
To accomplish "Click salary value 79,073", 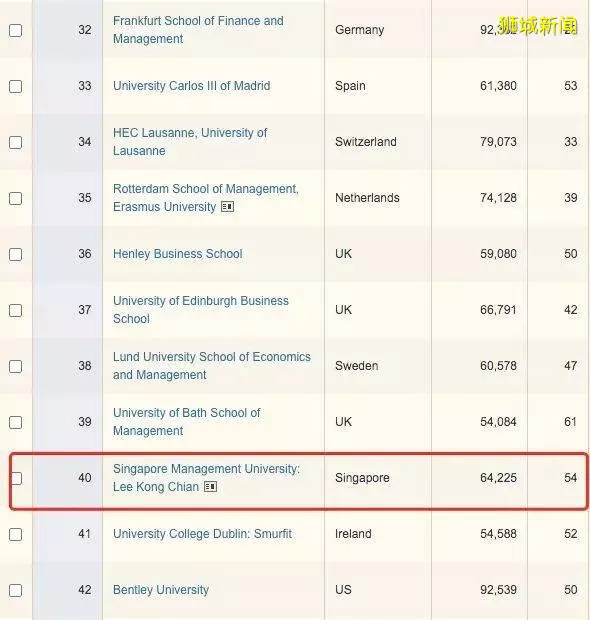I will [498, 142].
